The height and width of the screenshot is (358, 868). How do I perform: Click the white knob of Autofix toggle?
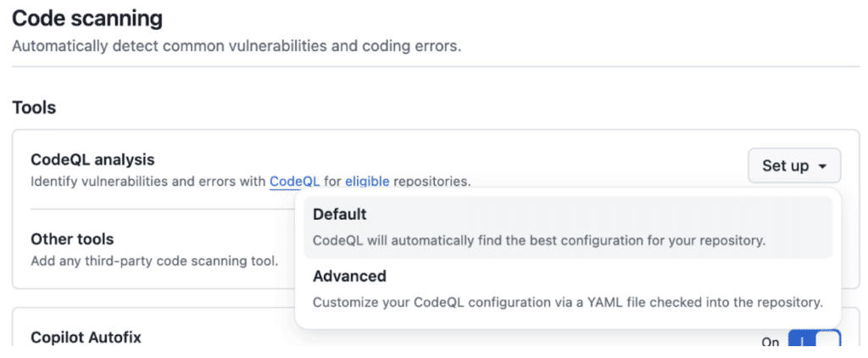click(826, 342)
